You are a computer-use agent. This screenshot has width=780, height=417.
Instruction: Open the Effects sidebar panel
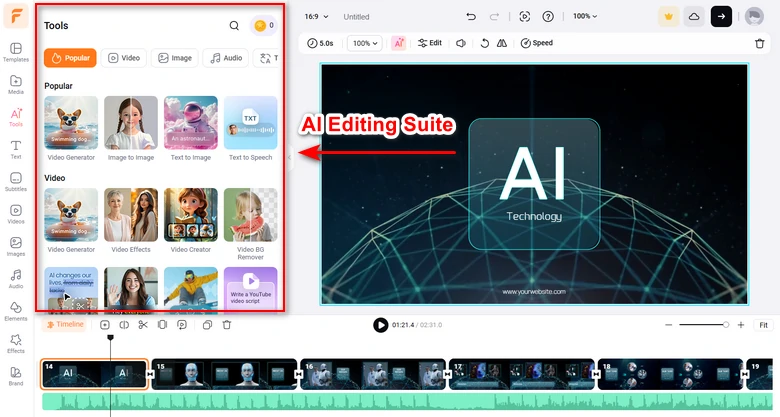(x=16, y=344)
